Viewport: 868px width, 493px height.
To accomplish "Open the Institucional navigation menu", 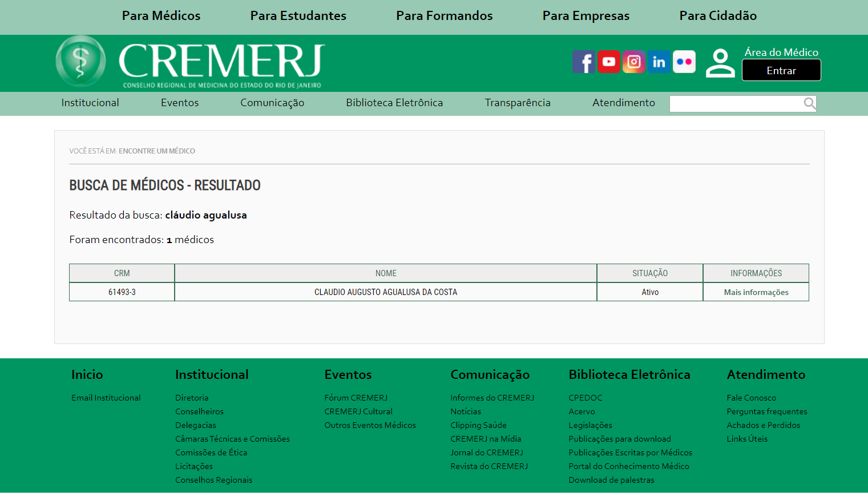I will (x=90, y=103).
